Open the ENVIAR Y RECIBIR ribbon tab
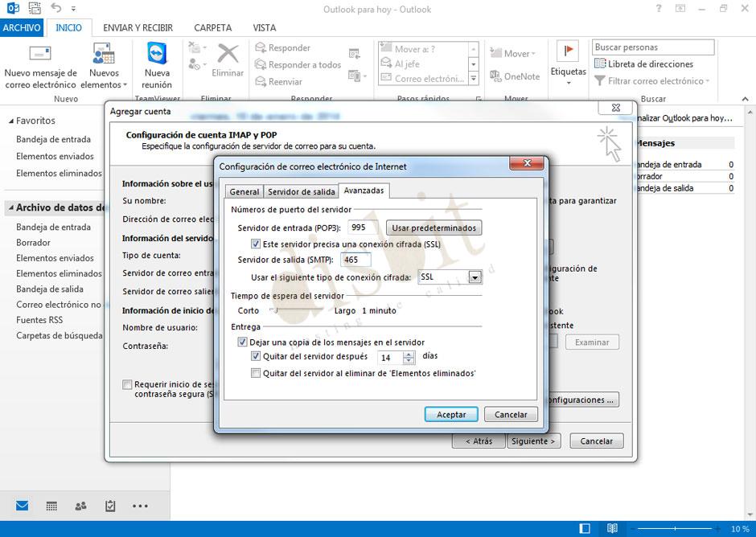756x537 pixels. (139, 27)
